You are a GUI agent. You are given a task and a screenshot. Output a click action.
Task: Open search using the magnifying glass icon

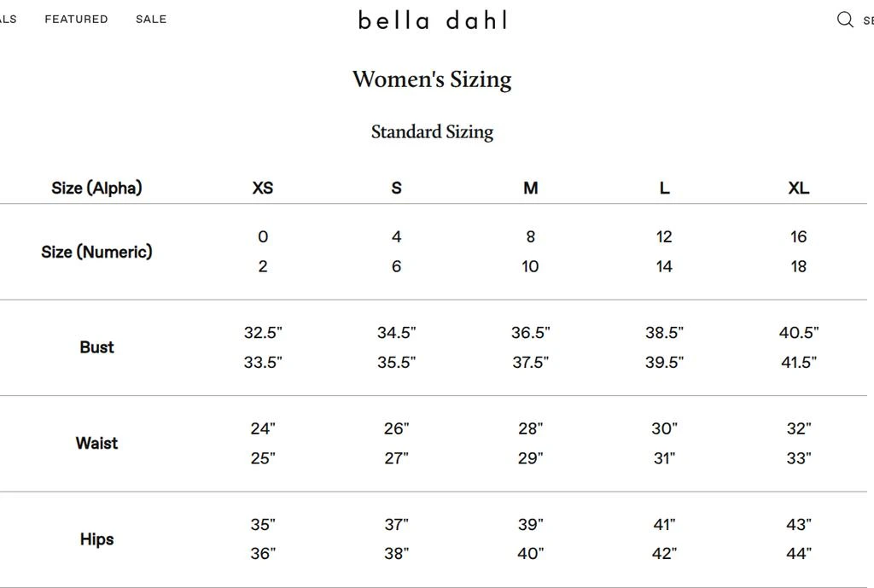coord(845,19)
